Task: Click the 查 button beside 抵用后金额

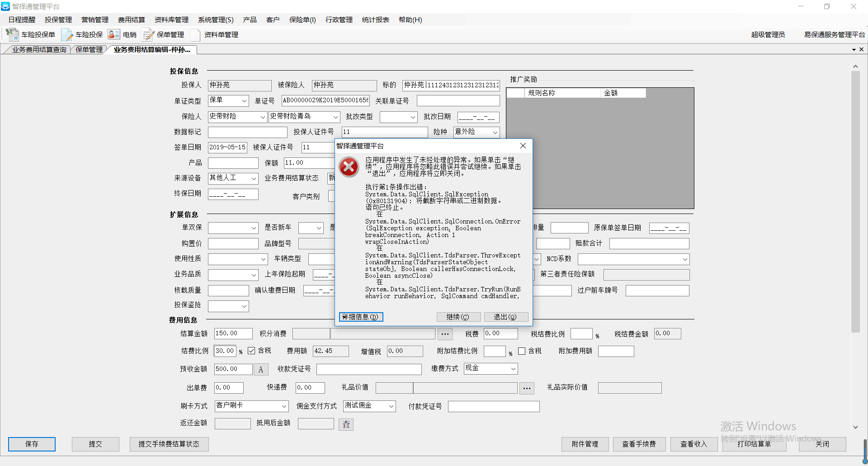Action: 346,424
